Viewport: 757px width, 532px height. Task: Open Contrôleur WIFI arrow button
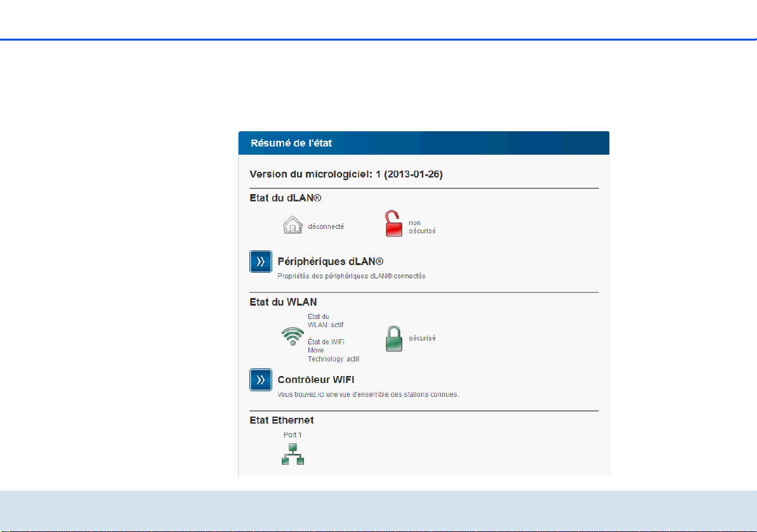click(x=261, y=380)
